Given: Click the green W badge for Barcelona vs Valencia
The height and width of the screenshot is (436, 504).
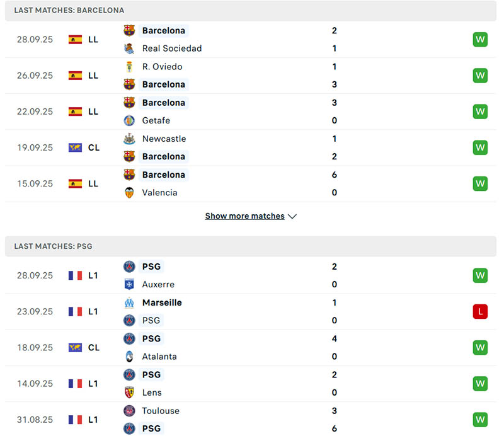Looking at the screenshot, I should pyautogui.click(x=480, y=183).
